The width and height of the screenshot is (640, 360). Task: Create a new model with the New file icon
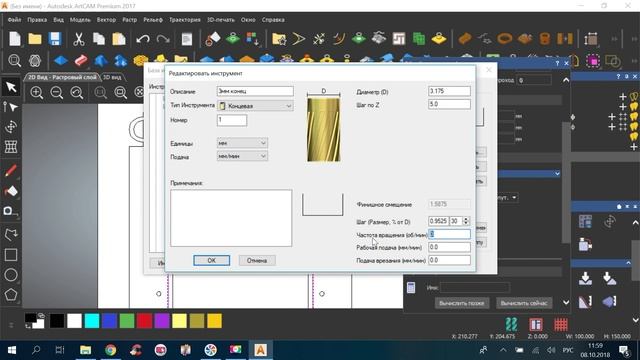(x=15, y=39)
